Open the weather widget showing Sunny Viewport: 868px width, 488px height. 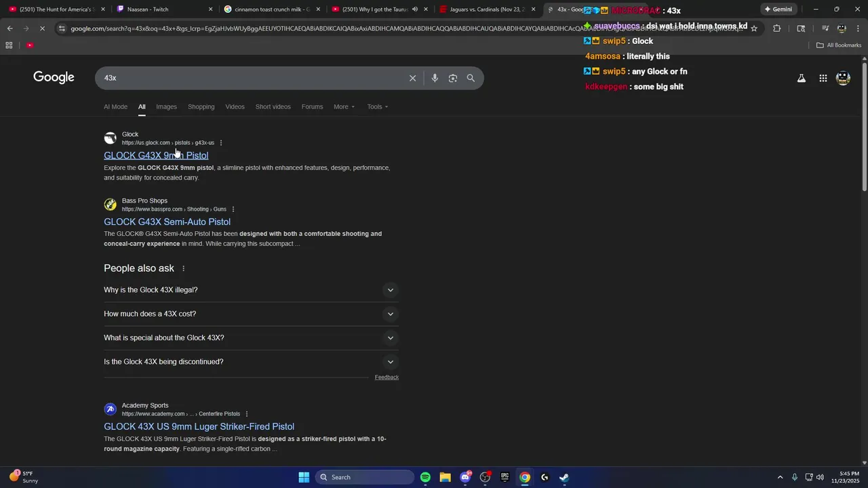tap(22, 477)
